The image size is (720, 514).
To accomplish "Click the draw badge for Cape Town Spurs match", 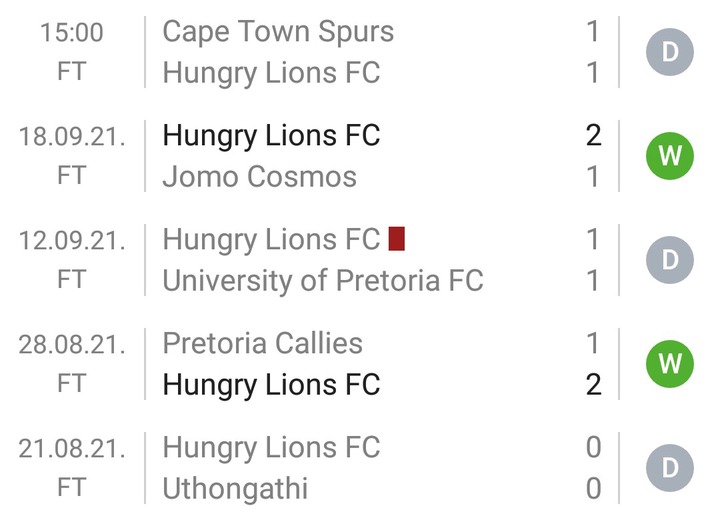I will click(669, 52).
